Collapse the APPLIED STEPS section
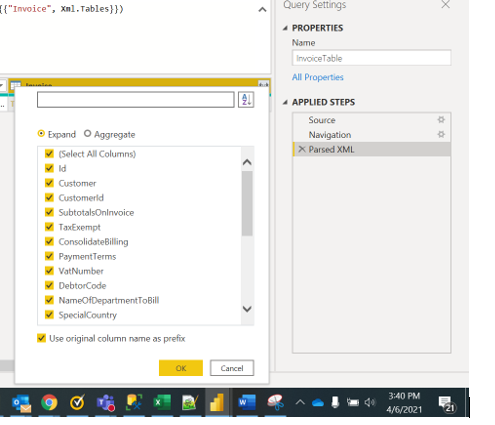Screen dimensions: 495x425 tap(285, 102)
